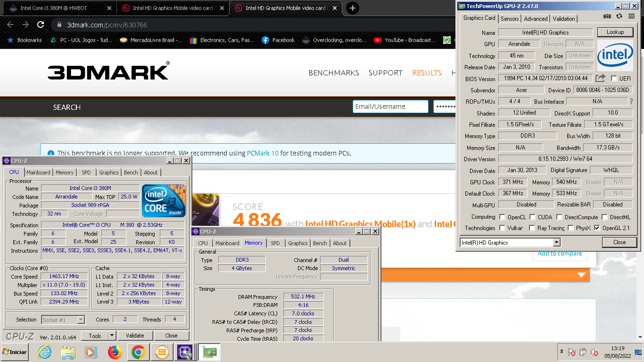Take a GPU-Z screenshot with the camera icon
This screenshot has width=644, height=362.
coord(607,16)
